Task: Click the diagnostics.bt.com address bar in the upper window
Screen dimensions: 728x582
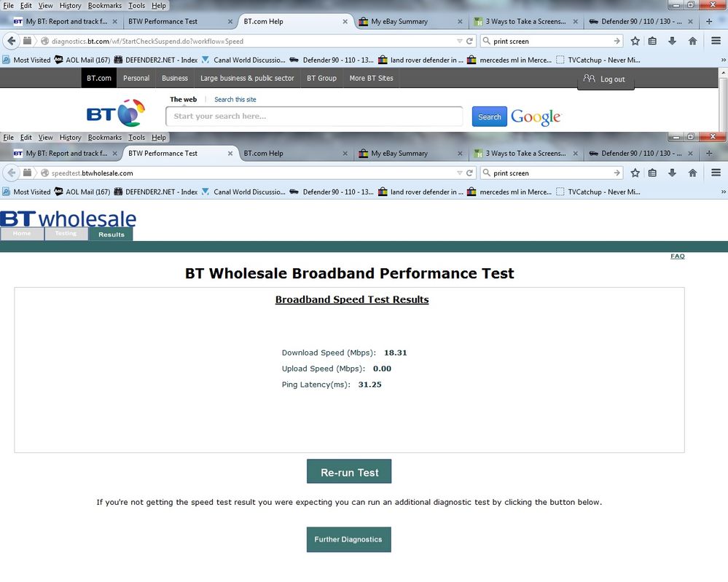Action: (251, 41)
